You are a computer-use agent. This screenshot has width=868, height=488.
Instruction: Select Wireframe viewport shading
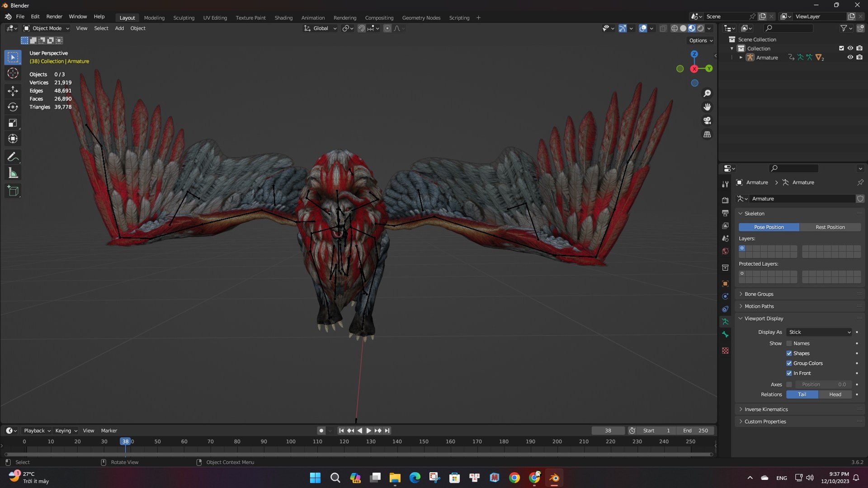click(674, 28)
